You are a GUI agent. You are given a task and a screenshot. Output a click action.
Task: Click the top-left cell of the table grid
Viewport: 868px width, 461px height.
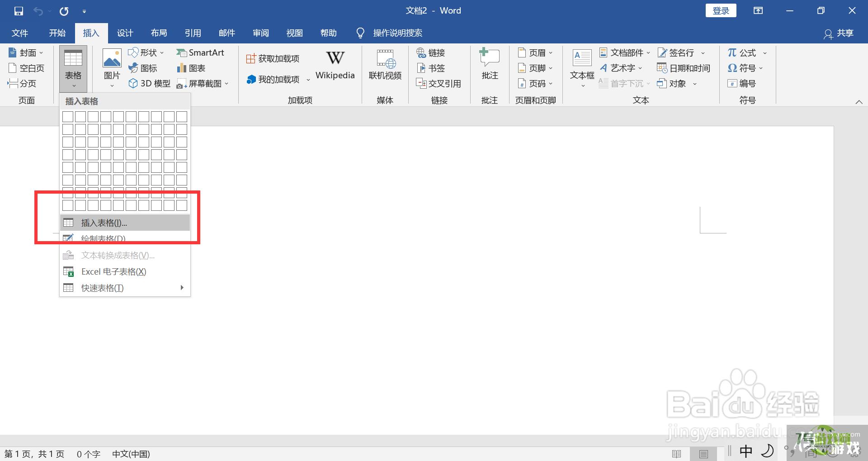click(x=68, y=117)
